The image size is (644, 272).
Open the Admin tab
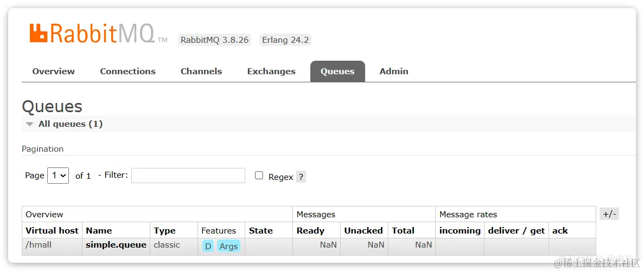click(394, 72)
